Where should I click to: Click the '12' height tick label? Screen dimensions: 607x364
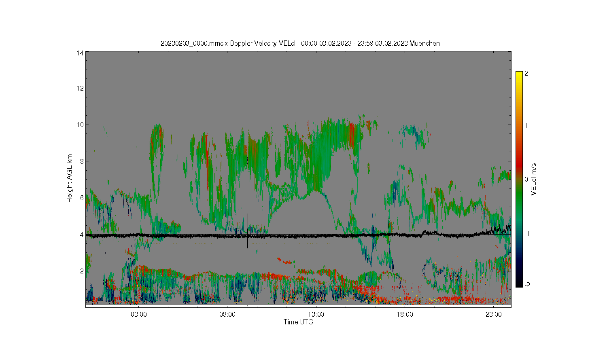click(80, 88)
